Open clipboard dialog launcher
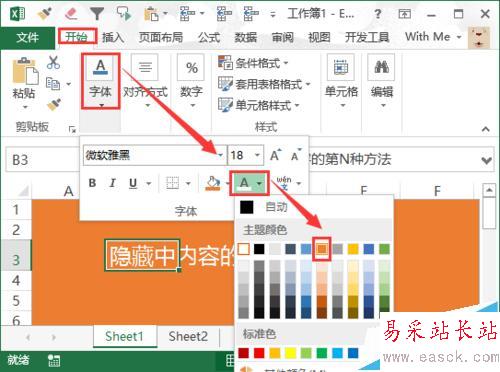The width and height of the screenshot is (500, 372). 72,129
